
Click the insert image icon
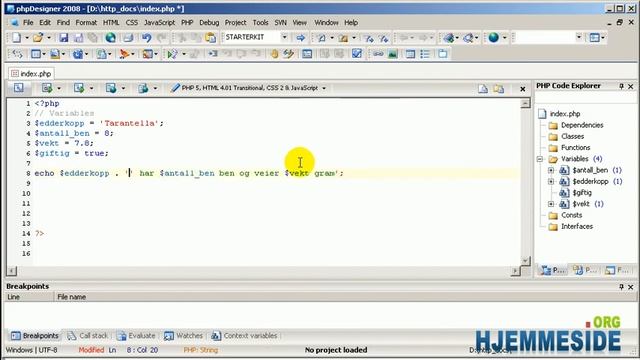pos(393,53)
